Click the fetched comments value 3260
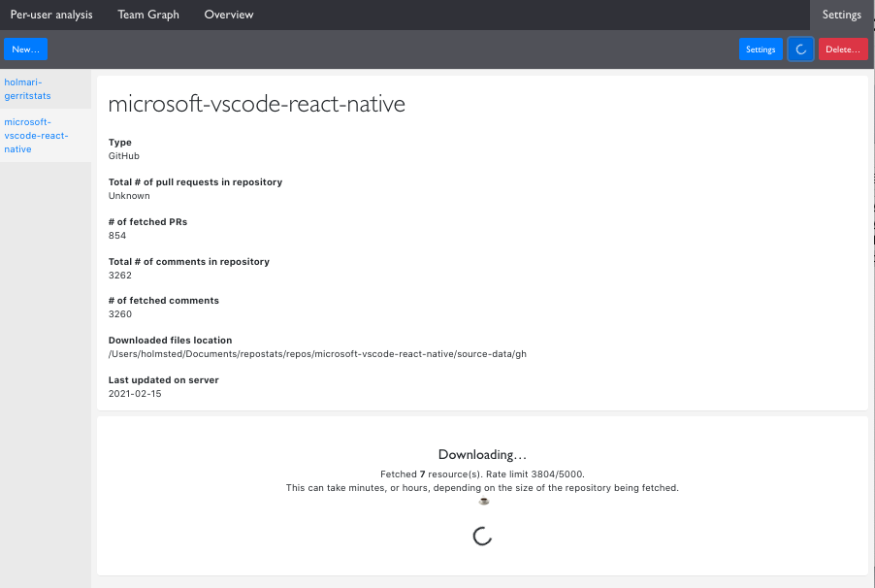Screen dimensions: 875x588 (x=120, y=313)
